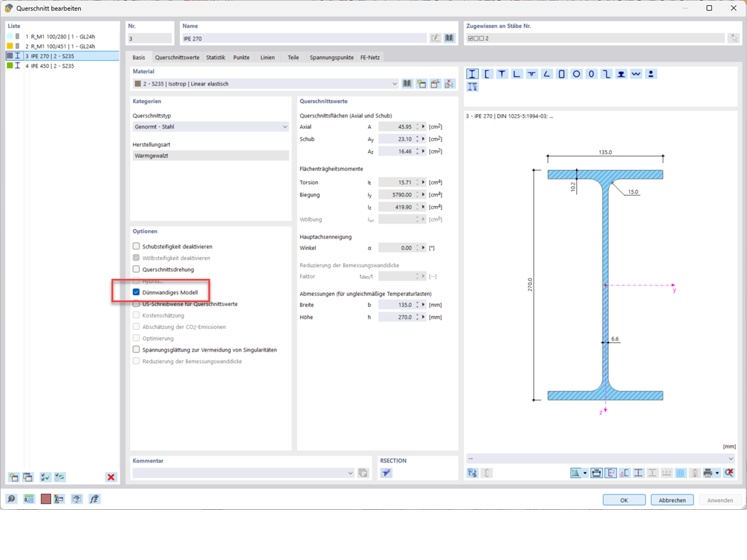
Task: Click the Abbrechen button
Action: pos(672,500)
